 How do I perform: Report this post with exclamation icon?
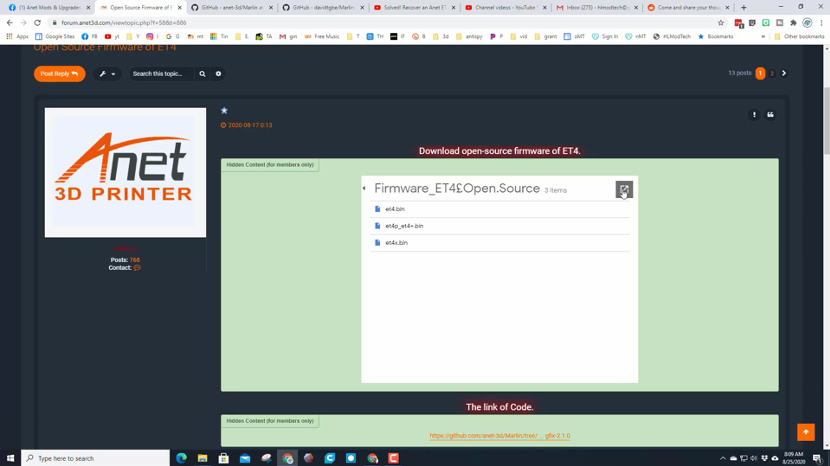(x=754, y=114)
